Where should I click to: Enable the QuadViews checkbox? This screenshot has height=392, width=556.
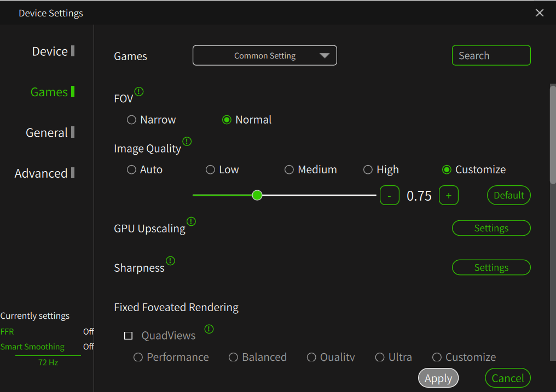[x=129, y=336]
